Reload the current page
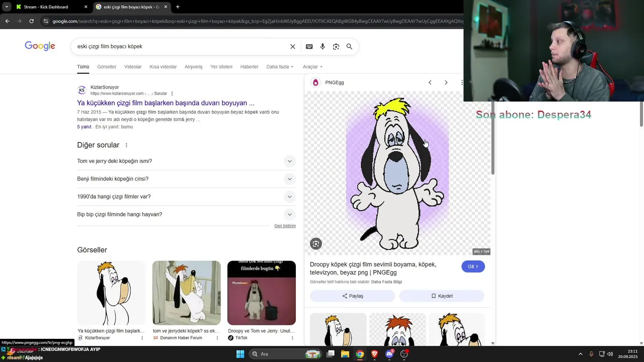Viewport: 644px width, 362px height. (x=31, y=21)
